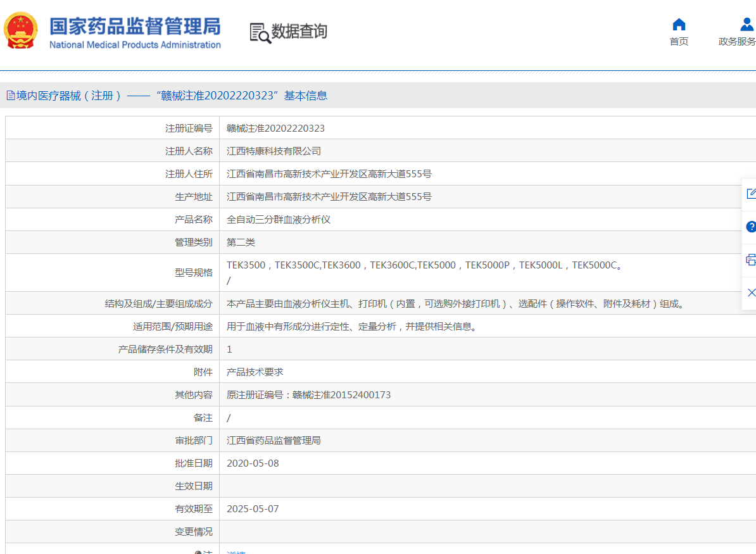The image size is (756, 554).
Task: Click approval date 2020-05-08
Action: tap(253, 463)
